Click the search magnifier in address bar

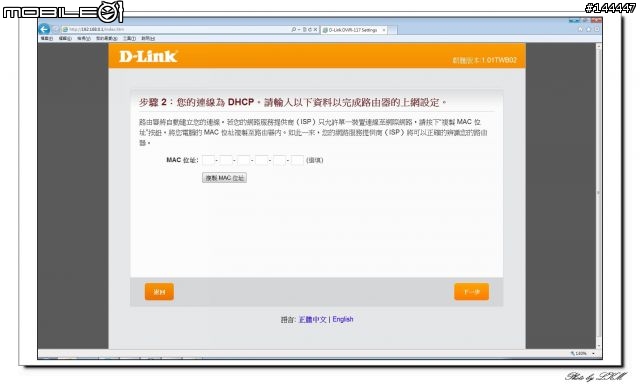click(293, 29)
